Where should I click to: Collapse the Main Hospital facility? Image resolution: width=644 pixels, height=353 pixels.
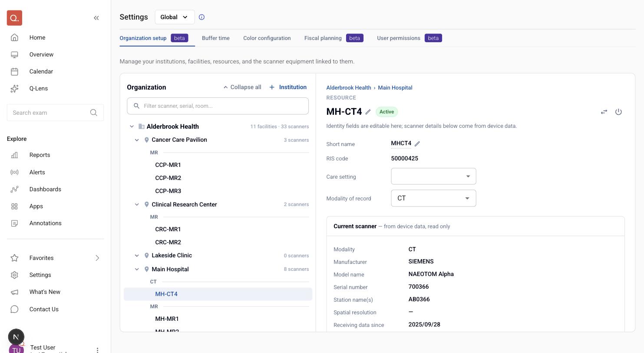137,269
